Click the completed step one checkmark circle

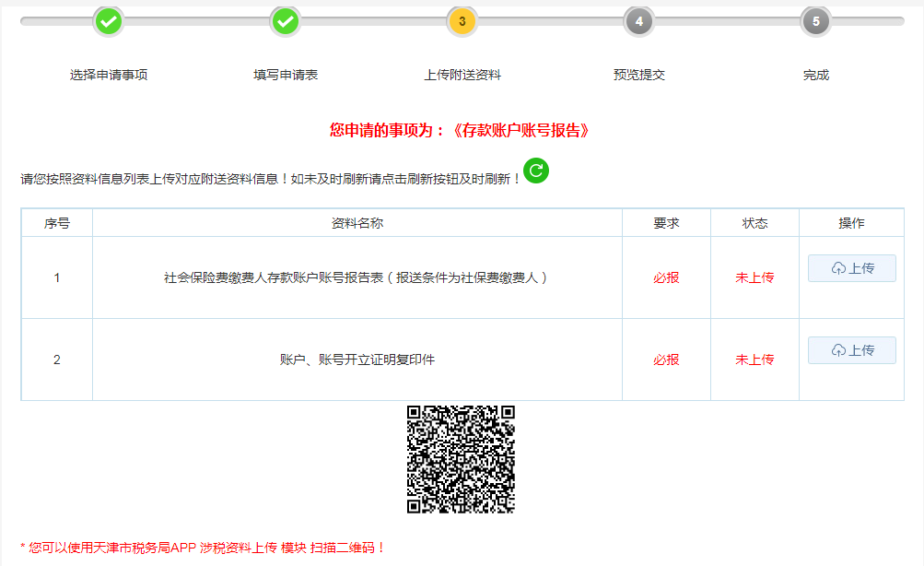pos(109,22)
